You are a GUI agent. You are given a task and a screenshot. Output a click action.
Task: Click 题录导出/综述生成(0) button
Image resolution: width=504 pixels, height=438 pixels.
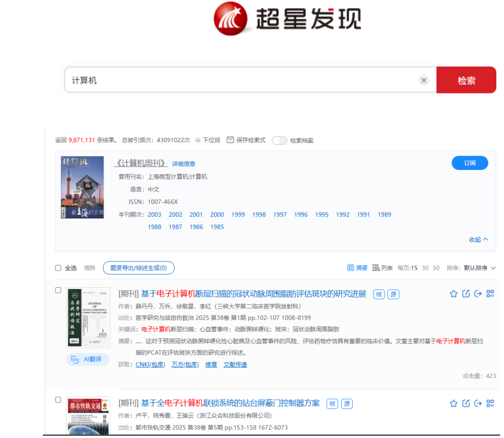point(139,268)
